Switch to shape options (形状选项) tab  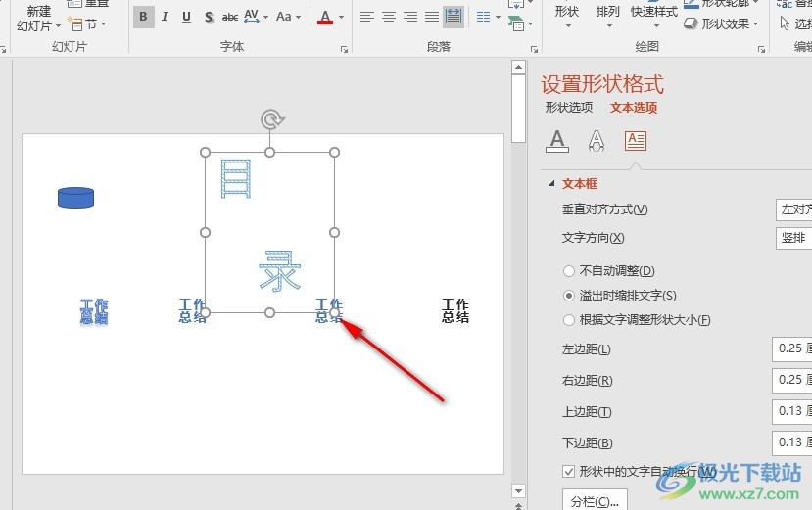tap(569, 107)
